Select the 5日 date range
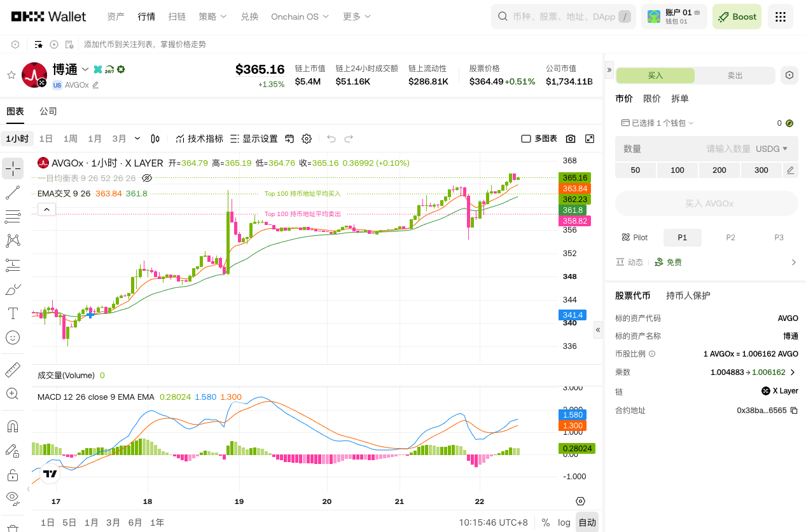This screenshot has height=532, width=806. pos(69,522)
